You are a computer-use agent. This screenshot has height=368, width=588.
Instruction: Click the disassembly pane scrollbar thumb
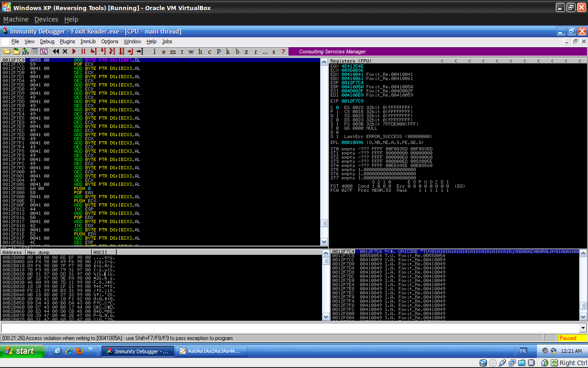tap(324, 223)
